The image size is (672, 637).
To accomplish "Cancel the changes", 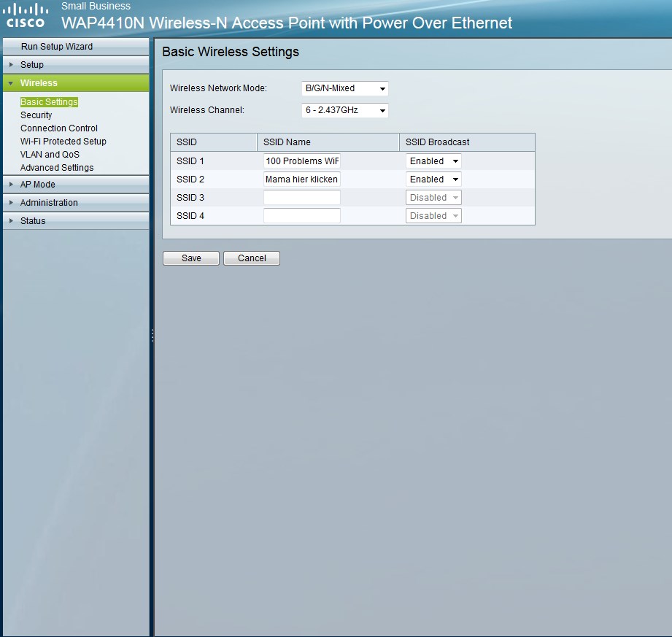I will 252,258.
